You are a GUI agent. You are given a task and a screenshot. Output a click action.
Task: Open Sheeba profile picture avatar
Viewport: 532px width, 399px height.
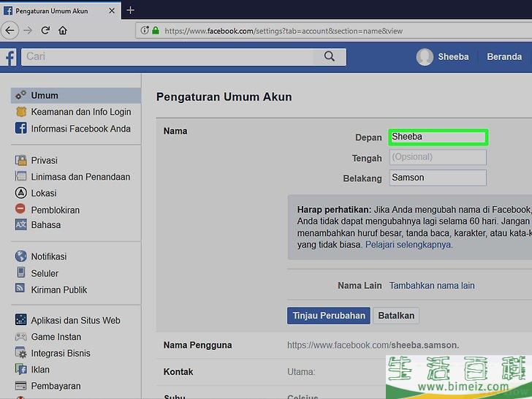(x=425, y=57)
